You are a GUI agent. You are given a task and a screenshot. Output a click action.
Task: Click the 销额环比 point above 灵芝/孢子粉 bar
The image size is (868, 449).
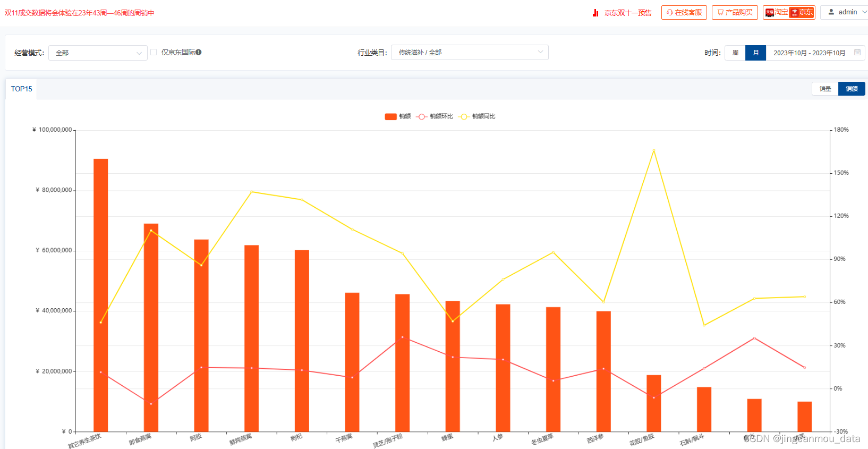click(x=403, y=337)
